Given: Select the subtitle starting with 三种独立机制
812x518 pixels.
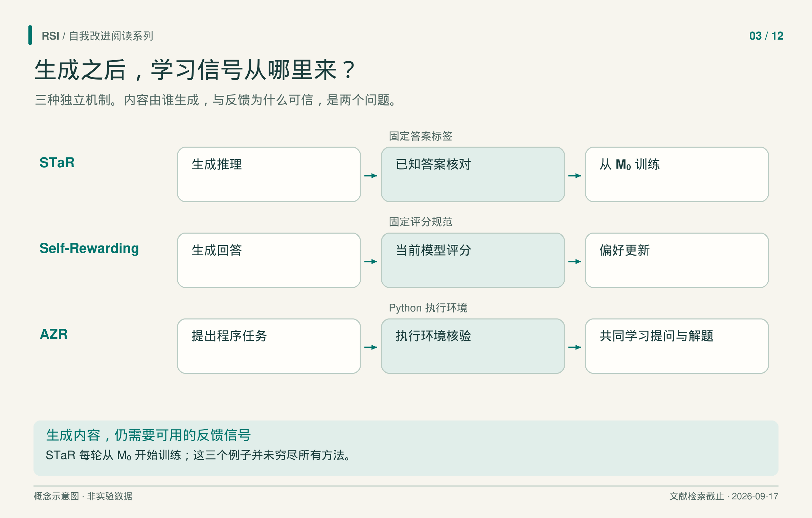Looking at the screenshot, I should tap(216, 100).
